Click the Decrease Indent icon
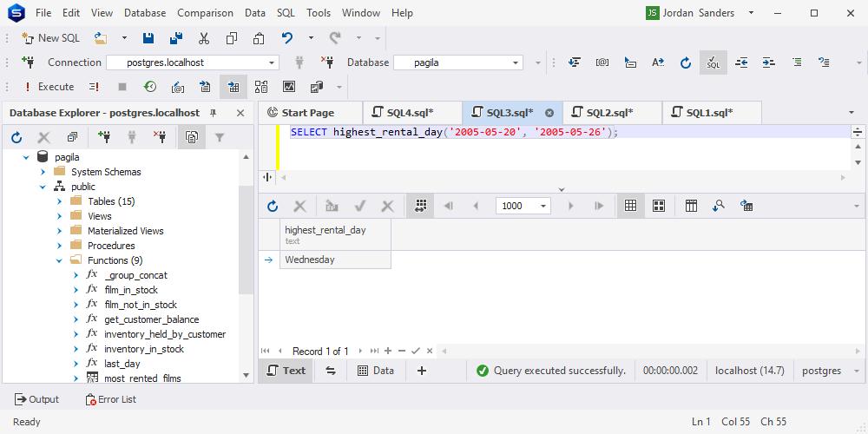The image size is (868, 434). [741, 62]
